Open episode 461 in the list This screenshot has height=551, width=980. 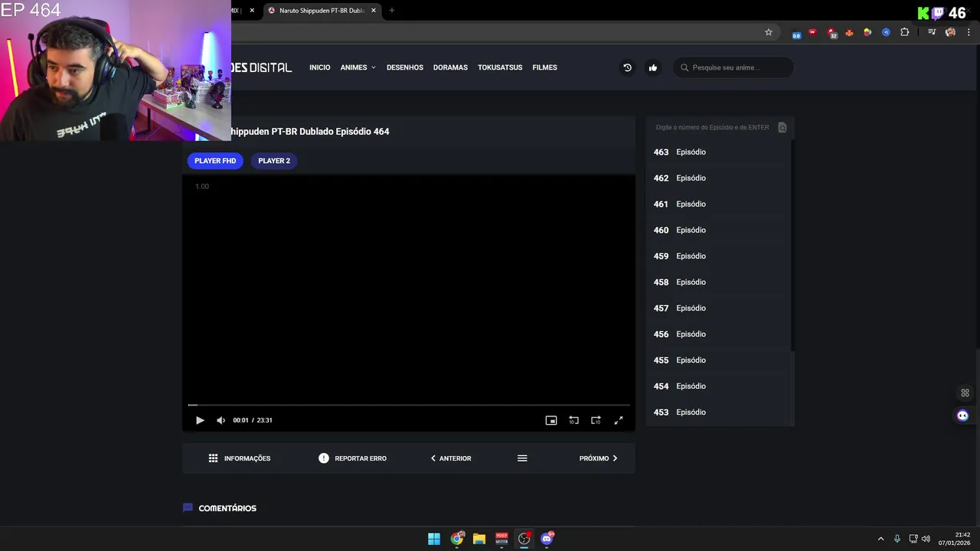coord(717,204)
